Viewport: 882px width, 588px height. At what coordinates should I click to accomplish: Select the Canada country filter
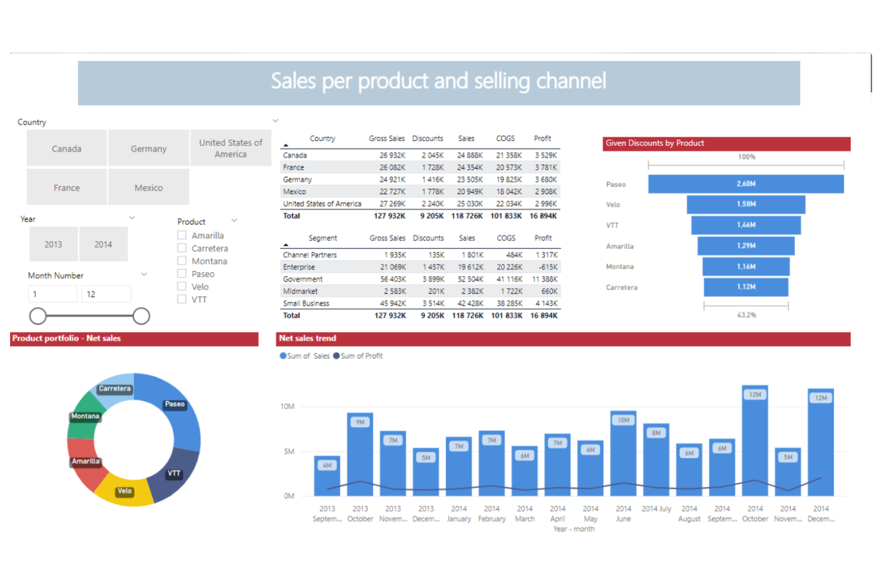66,148
